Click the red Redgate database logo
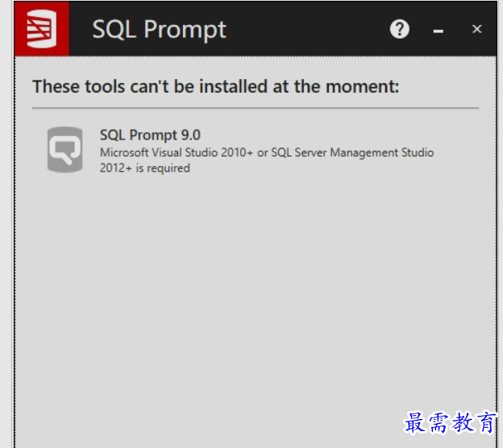503x448 pixels. pyautogui.click(x=42, y=28)
